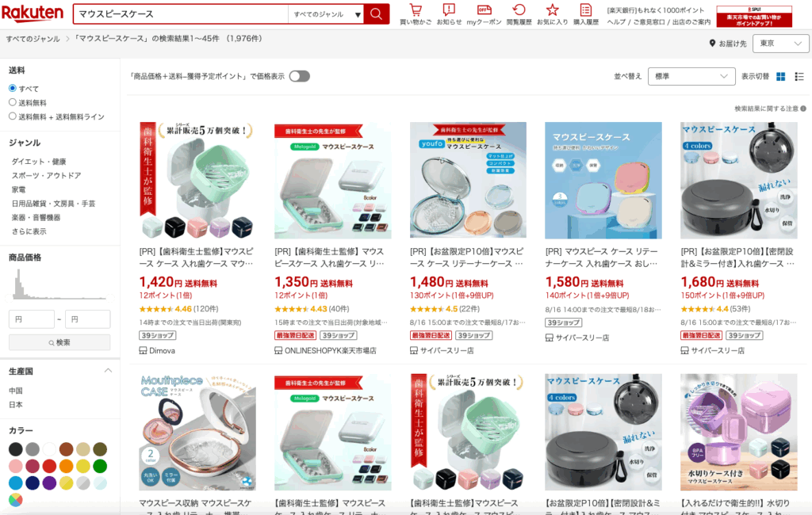Screen dimensions: 812x515
Task: Select the 送料無料 shipping radio button
Action: coord(13,102)
